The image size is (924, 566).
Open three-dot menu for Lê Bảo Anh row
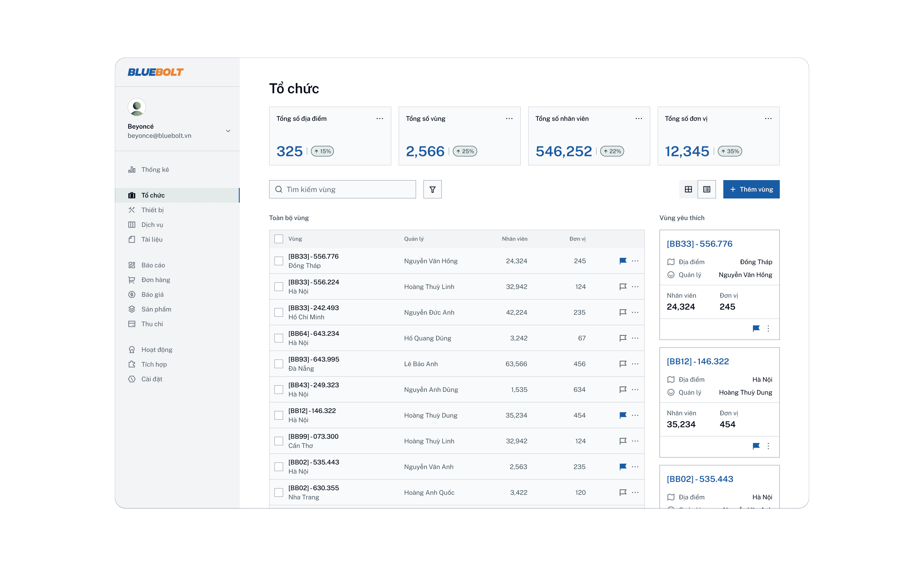coord(635,364)
